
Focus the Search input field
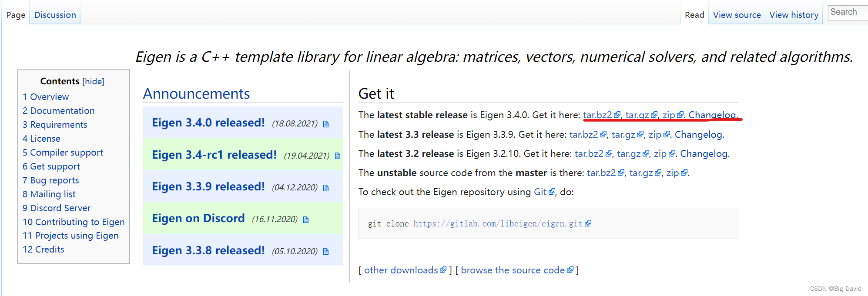coord(848,12)
